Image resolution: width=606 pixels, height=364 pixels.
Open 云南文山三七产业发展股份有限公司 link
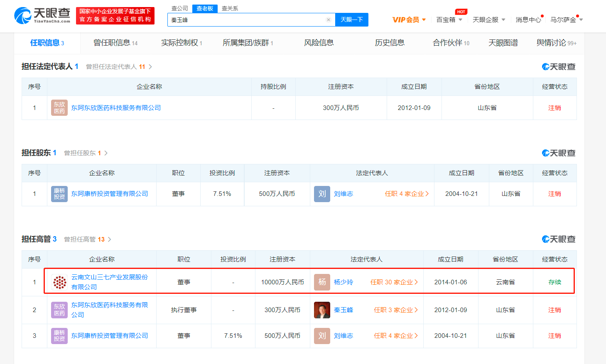click(110, 282)
